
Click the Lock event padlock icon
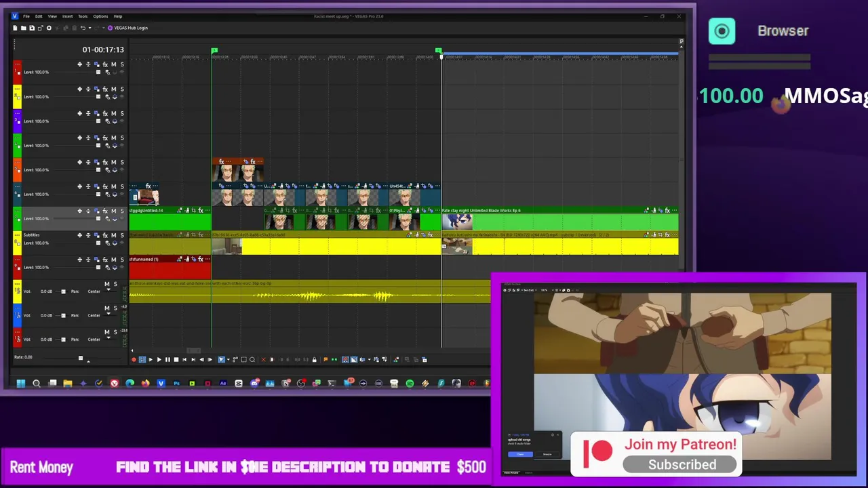click(x=314, y=359)
